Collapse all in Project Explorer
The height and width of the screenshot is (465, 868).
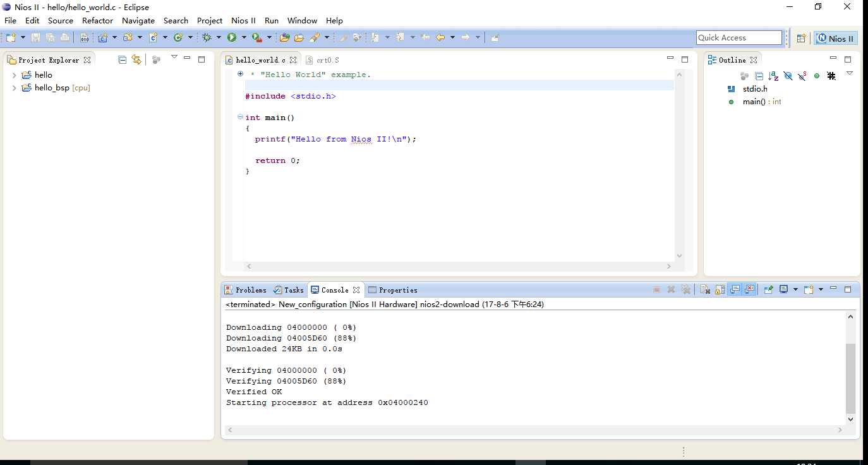(x=122, y=59)
